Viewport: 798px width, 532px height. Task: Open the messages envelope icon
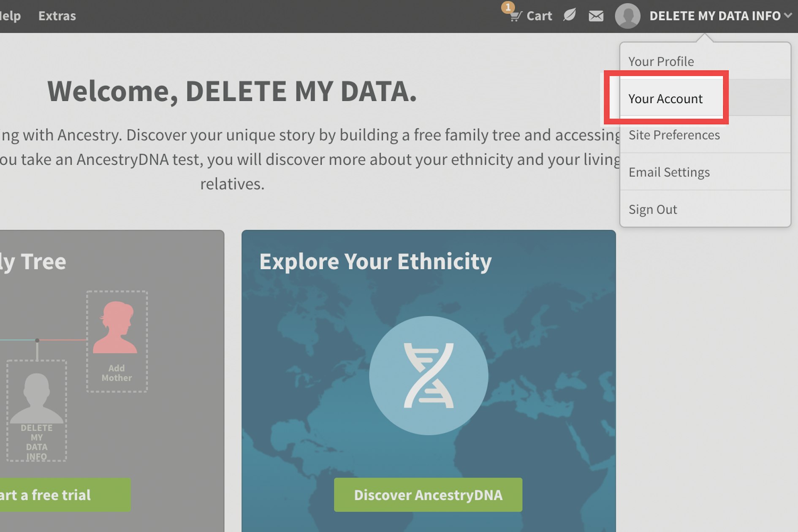pyautogui.click(x=596, y=16)
